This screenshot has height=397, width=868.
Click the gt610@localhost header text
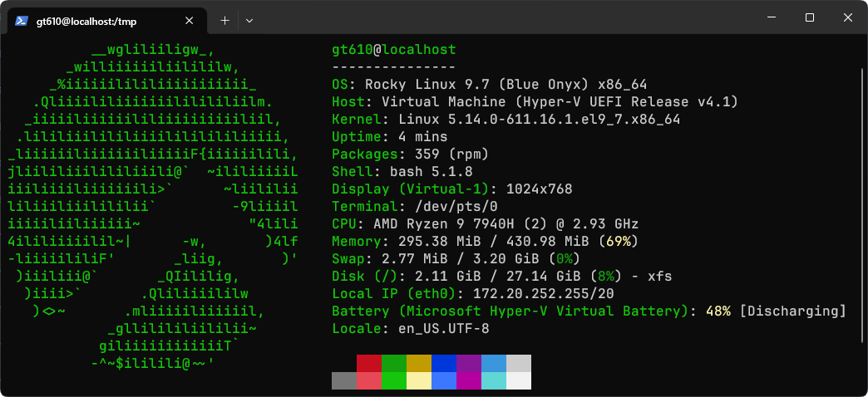click(x=393, y=50)
